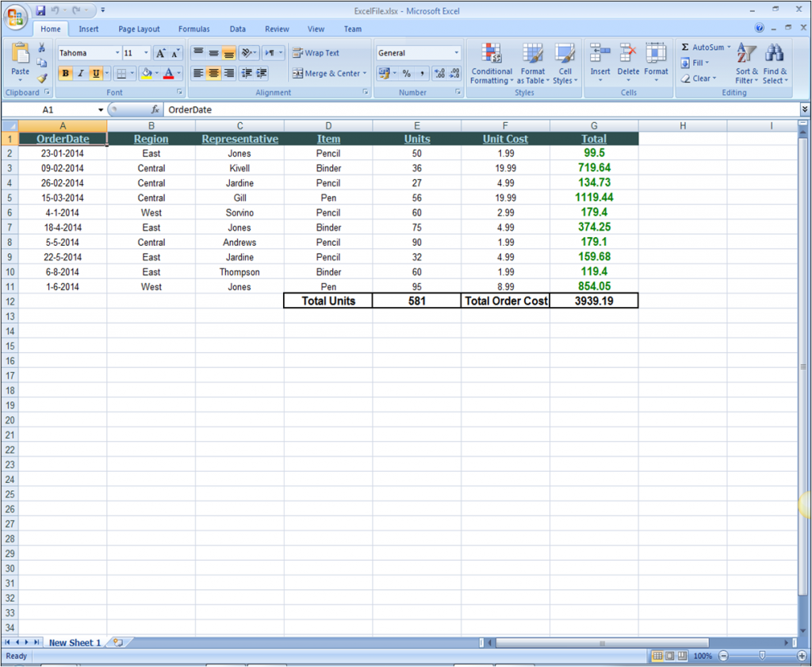Click the Format Painter brush icon
The image size is (812, 667).
(x=42, y=78)
